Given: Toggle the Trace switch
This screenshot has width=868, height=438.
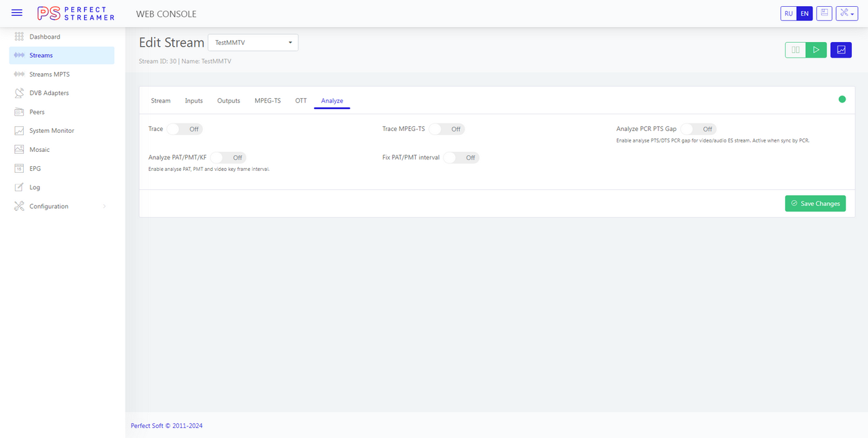Looking at the screenshot, I should coord(184,129).
